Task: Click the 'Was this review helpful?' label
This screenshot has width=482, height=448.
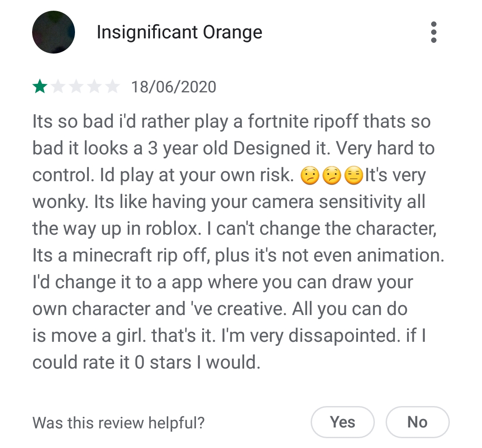Action: pos(118,423)
